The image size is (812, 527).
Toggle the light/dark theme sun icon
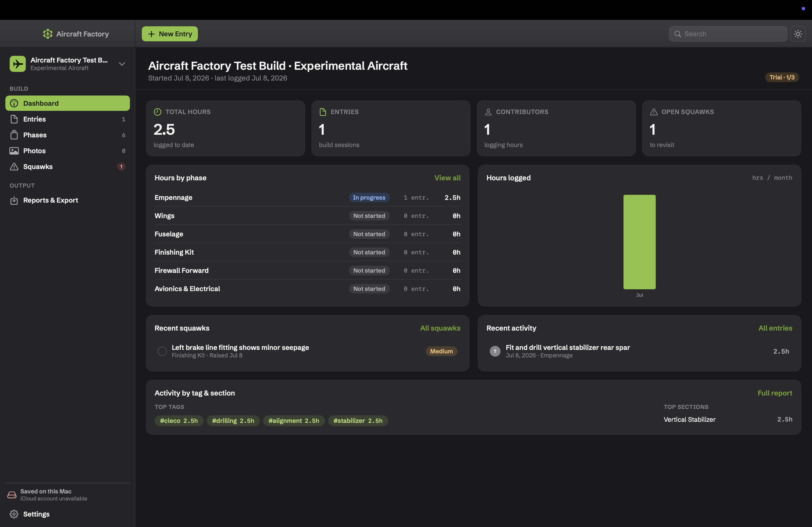point(798,34)
